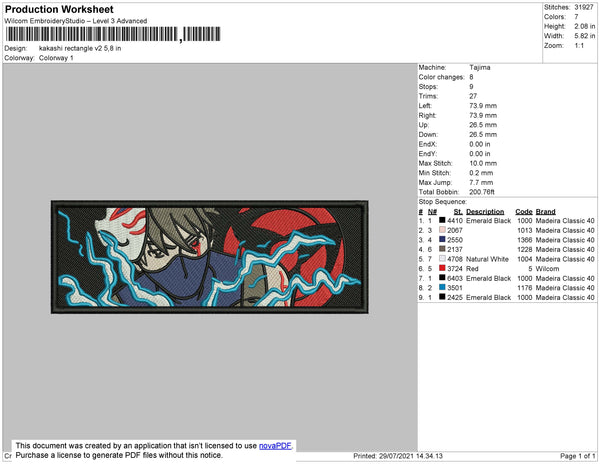600x464 pixels.
Task: Select the printed date 29/07/2021 14.34.13
Action: pyautogui.click(x=411, y=456)
